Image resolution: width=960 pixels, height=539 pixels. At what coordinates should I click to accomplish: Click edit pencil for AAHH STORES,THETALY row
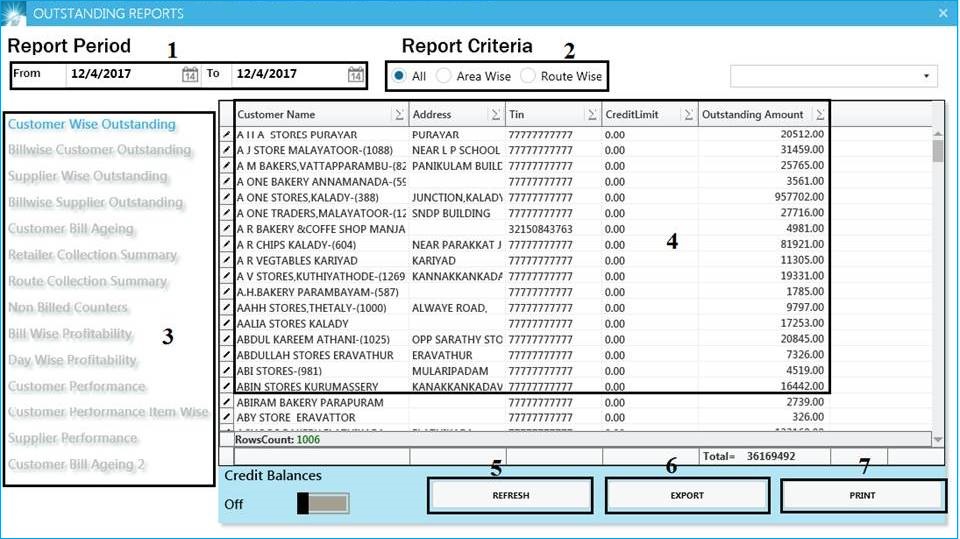(227, 307)
